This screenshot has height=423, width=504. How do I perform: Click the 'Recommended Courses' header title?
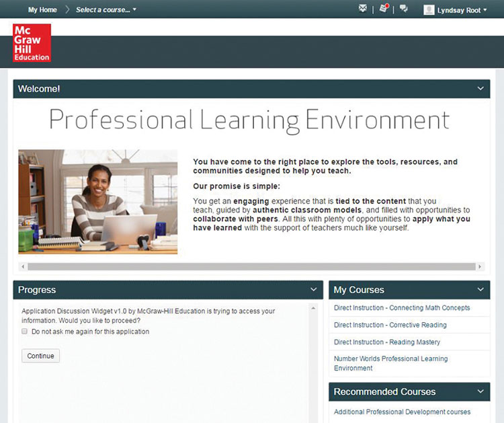pyautogui.click(x=384, y=391)
